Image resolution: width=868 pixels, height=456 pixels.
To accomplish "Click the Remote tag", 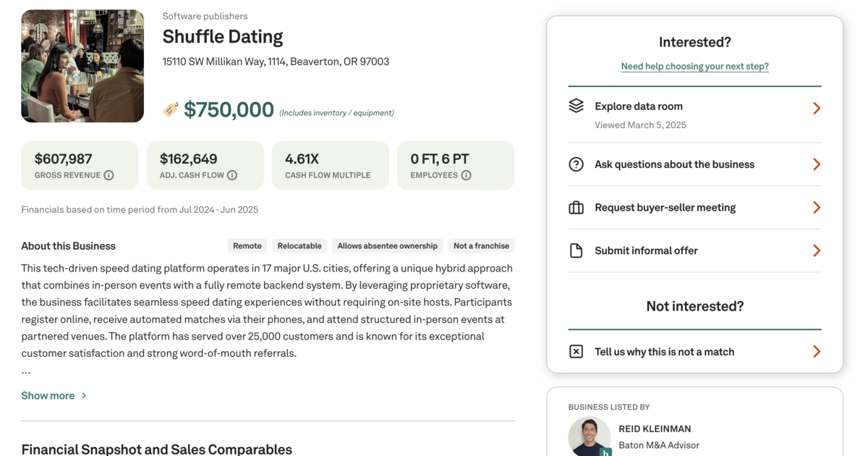I will 247,246.
